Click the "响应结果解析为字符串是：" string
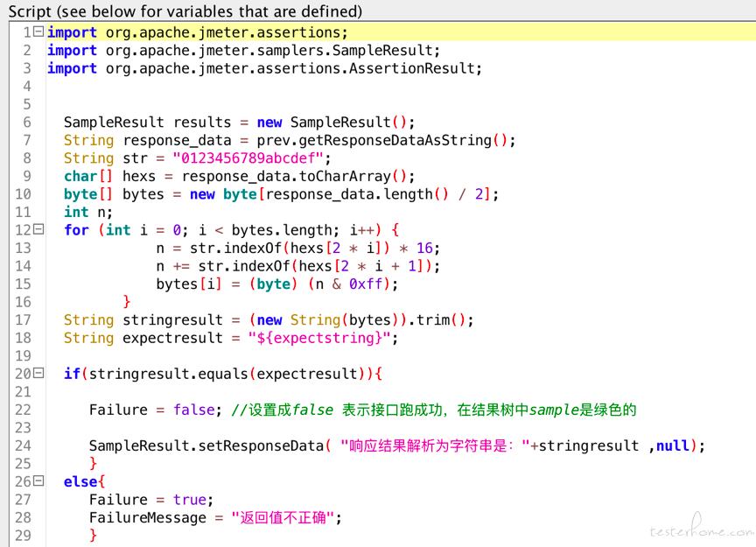Viewport: 756px width, 547px height. (435, 445)
